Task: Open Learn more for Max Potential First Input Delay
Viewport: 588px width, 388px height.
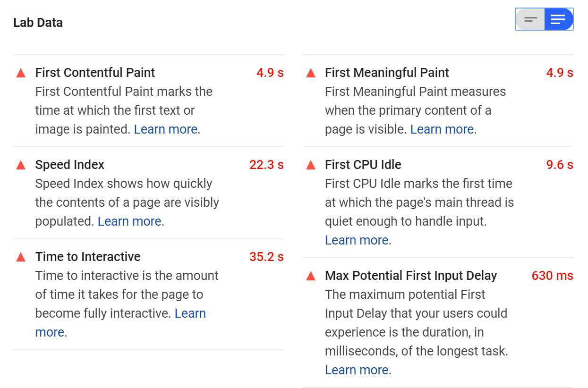Action: click(x=357, y=370)
